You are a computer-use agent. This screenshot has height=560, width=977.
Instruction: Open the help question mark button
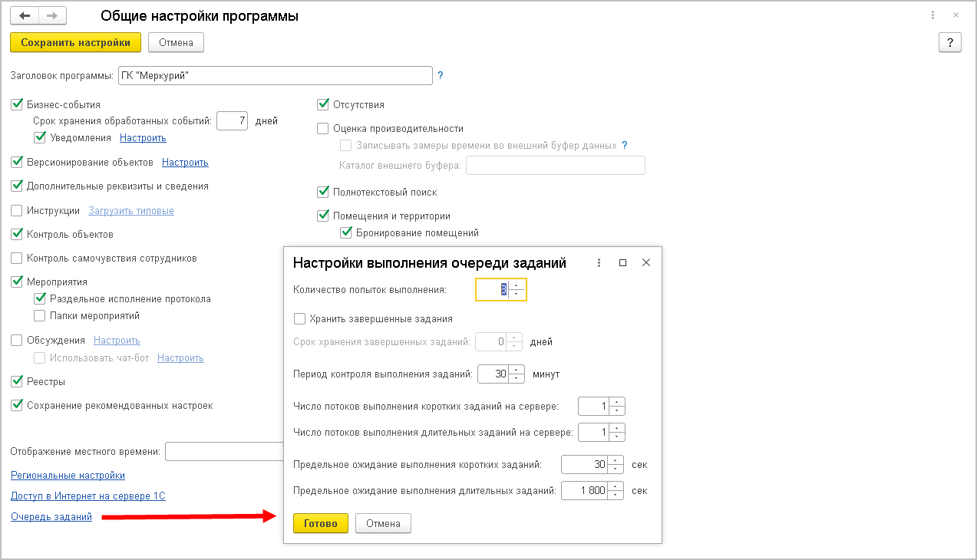950,43
